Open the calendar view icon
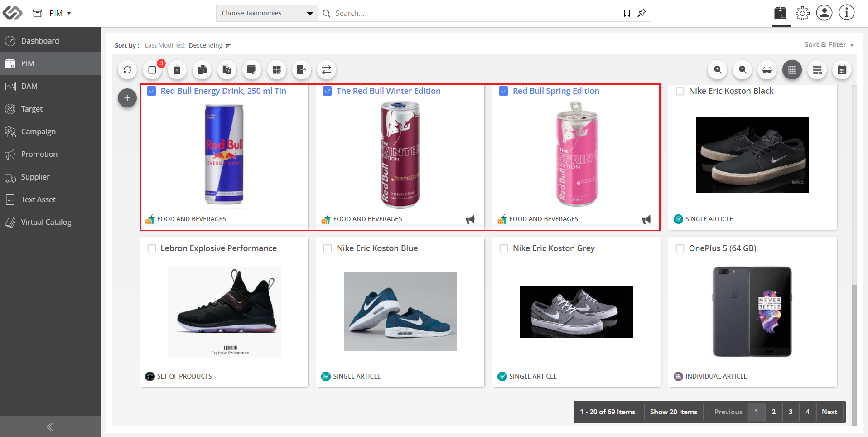 [x=842, y=70]
